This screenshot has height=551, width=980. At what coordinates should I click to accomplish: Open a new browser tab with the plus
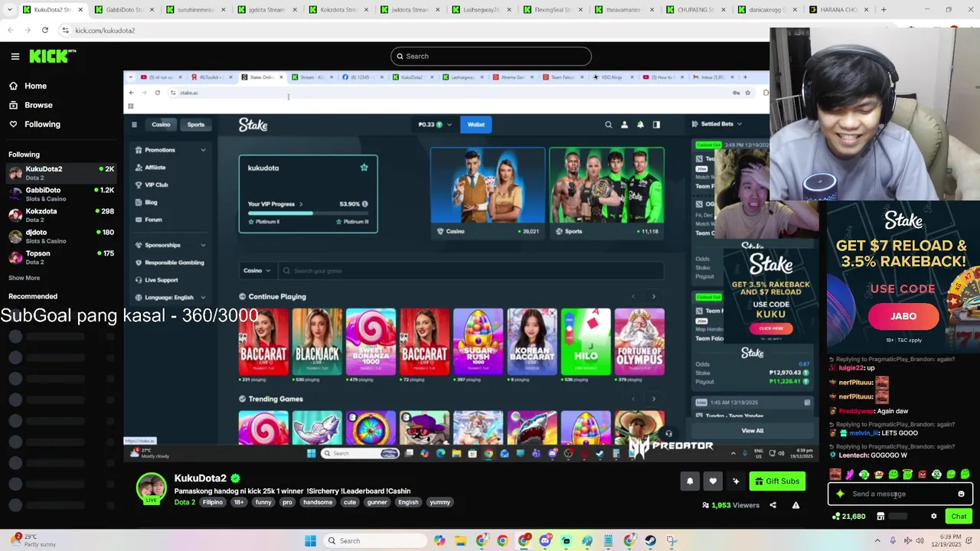coord(884,10)
